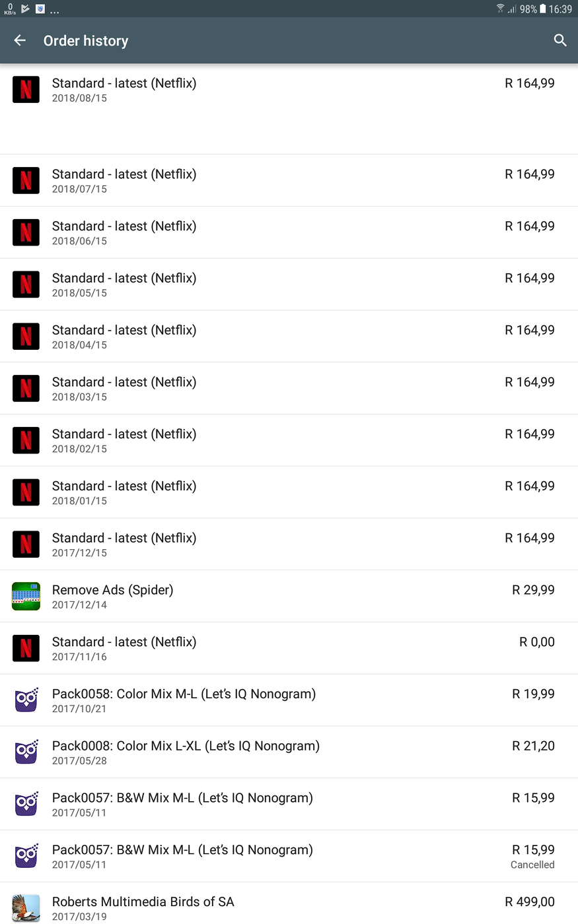Tap Roberts Birds of SA app icon

(x=26, y=908)
